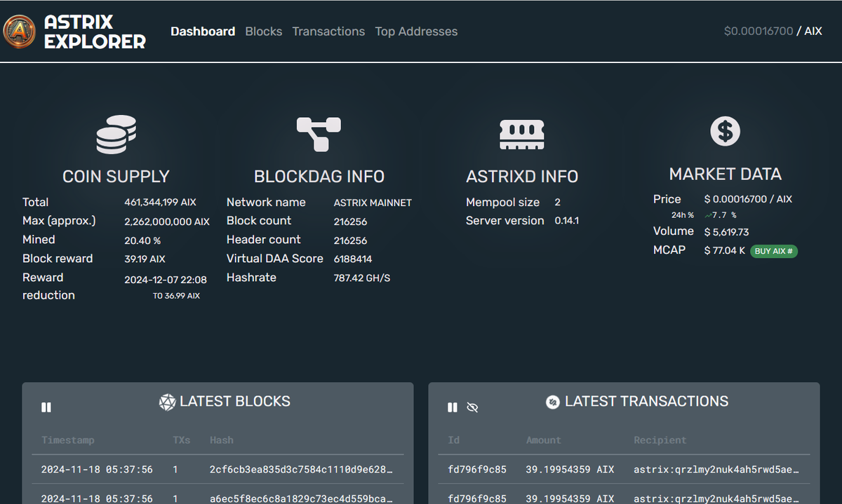Click the BlockDAG node graph icon
Screen dimensions: 842x504
(x=319, y=135)
